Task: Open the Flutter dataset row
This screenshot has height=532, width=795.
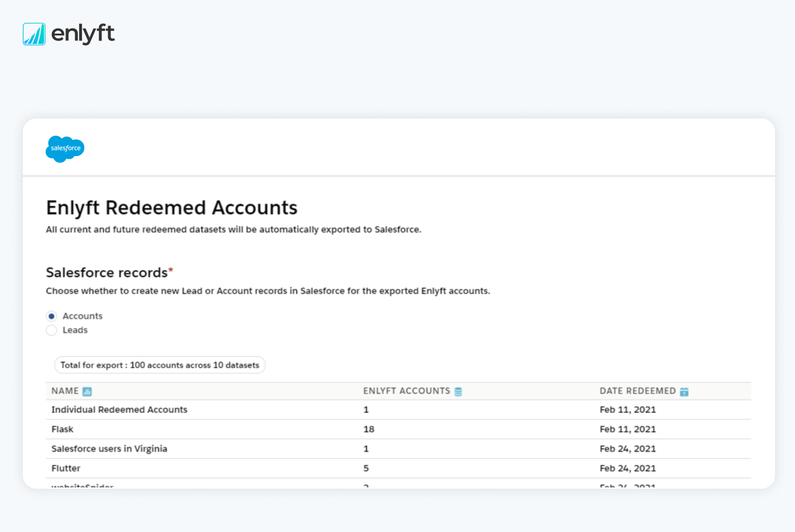Action: pyautogui.click(x=66, y=468)
